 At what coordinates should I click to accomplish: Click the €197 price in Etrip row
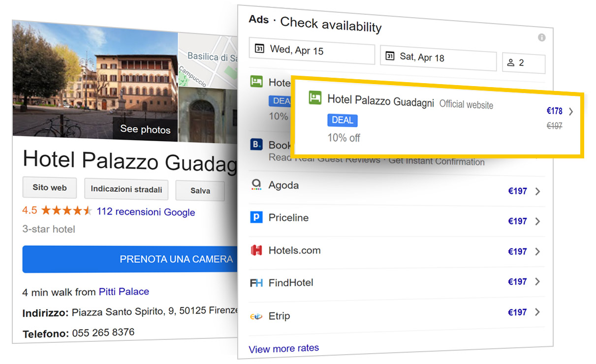coord(518,312)
